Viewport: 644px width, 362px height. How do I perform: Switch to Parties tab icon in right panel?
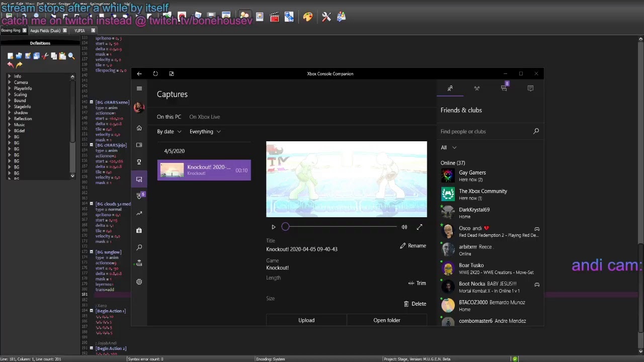point(477,88)
